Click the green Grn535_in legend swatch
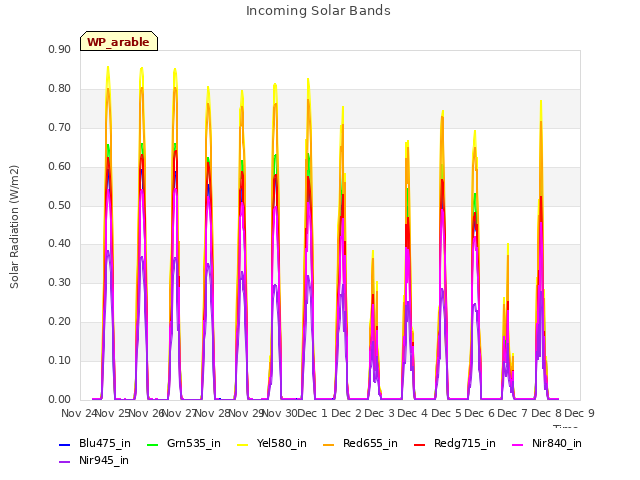Image resolution: width=640 pixels, height=480 pixels. [152, 444]
